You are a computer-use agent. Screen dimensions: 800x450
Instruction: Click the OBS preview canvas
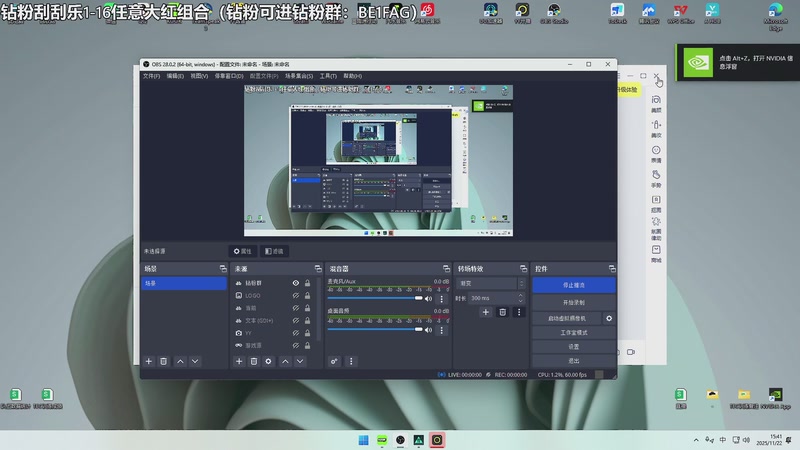point(378,160)
